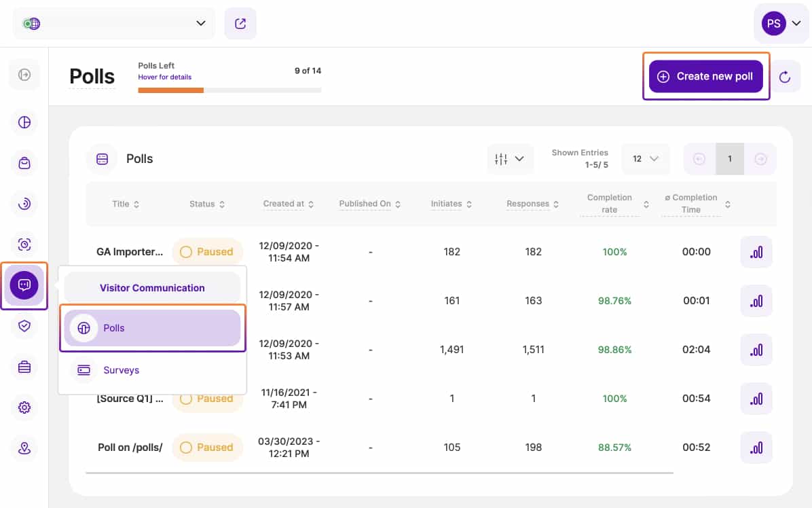Click the Visitor Communication chat icon
Viewport: 812px width, 508px height.
[24, 285]
